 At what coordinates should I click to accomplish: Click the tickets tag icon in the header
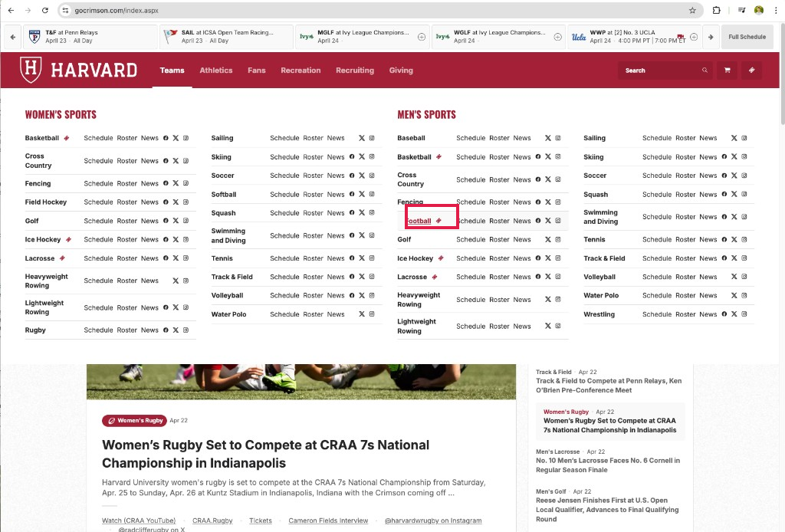[751, 70]
